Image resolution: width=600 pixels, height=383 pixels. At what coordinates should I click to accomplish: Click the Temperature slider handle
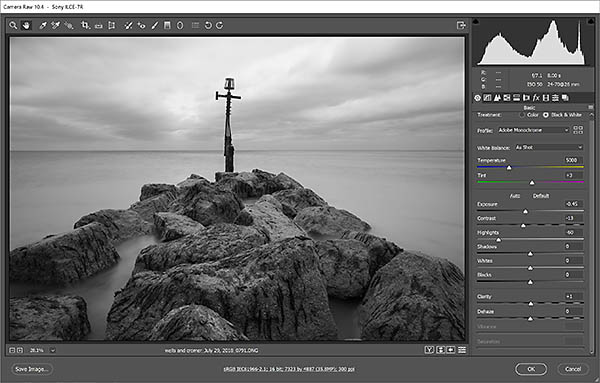509,168
